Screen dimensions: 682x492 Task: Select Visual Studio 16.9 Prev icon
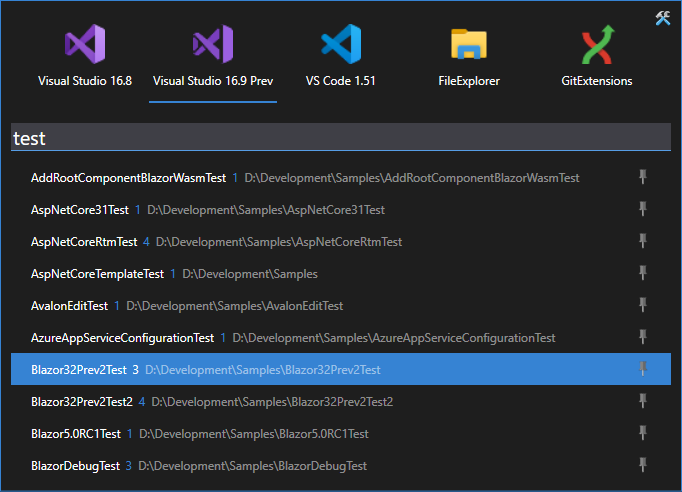pyautogui.click(x=213, y=44)
